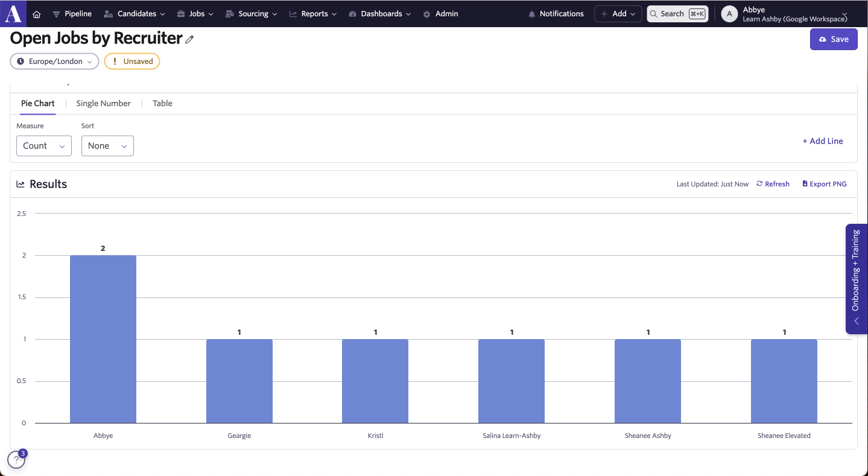Export the chart as PNG

(825, 184)
